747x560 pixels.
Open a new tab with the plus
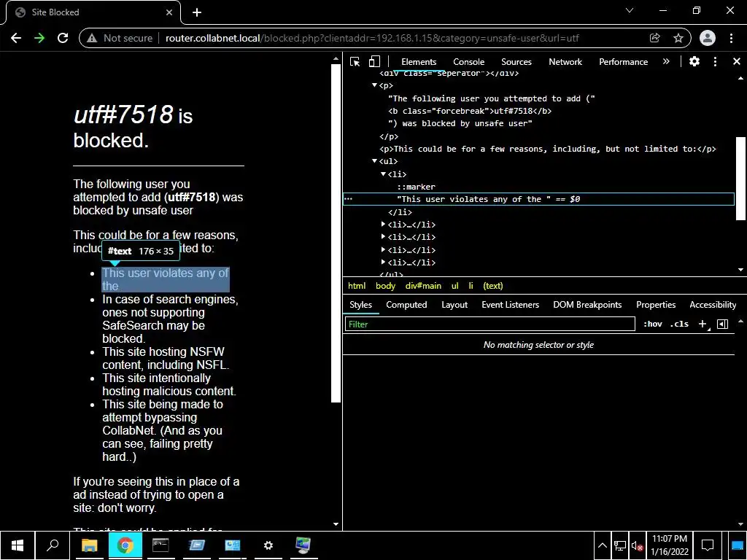click(197, 12)
